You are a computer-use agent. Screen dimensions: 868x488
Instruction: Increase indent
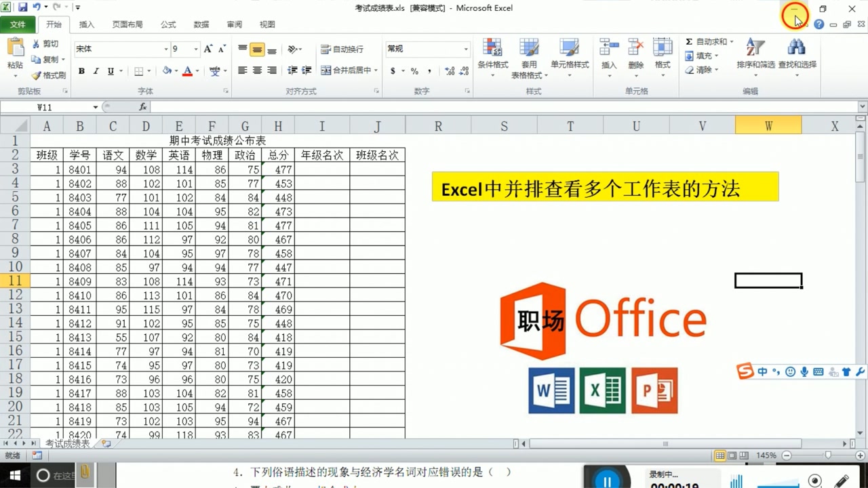point(307,70)
